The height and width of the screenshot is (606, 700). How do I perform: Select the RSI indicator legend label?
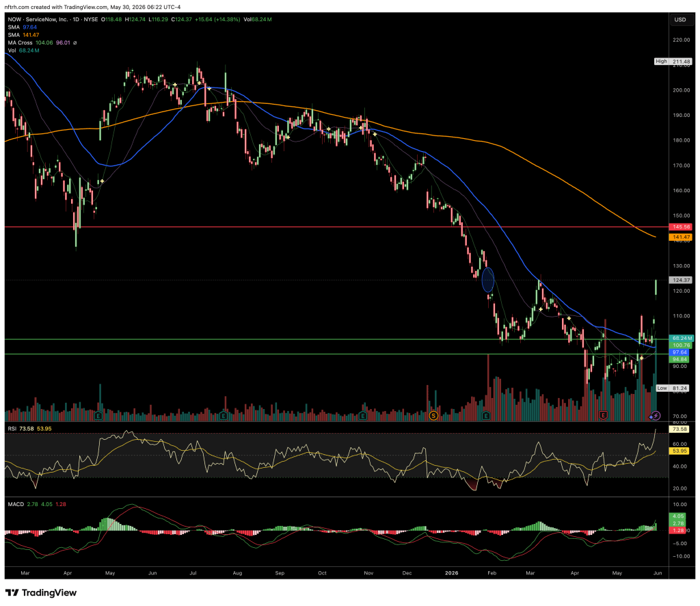[12, 429]
